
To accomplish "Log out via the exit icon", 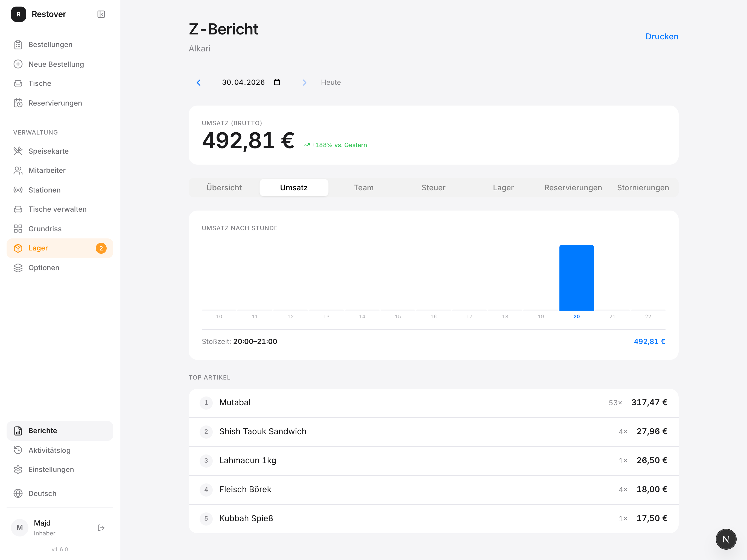I will (101, 527).
